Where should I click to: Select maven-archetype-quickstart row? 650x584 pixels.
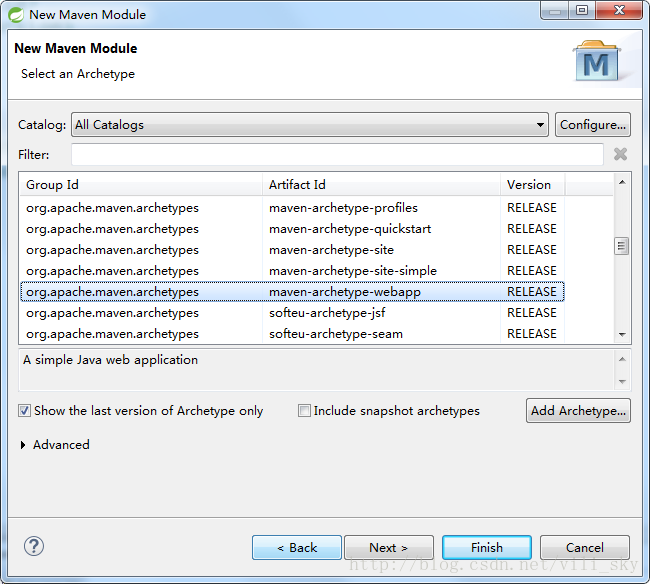pyautogui.click(x=292, y=229)
